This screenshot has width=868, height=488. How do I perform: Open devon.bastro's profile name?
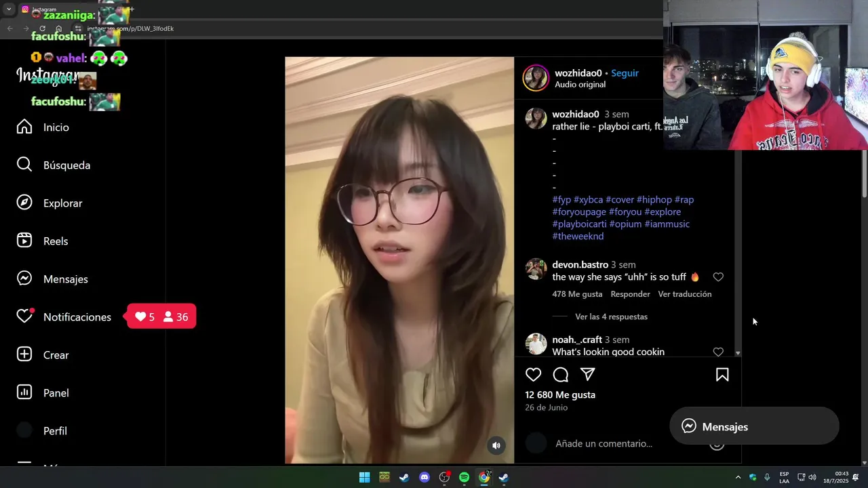point(580,264)
